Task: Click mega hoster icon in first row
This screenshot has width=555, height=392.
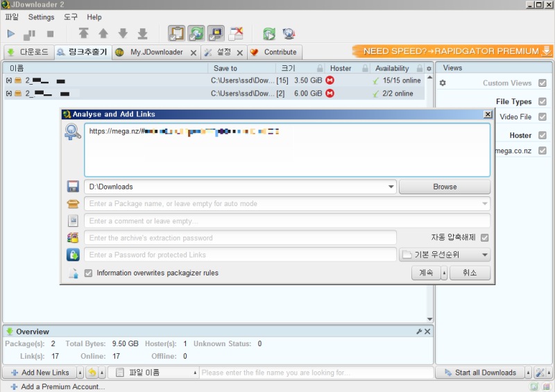Action: (x=330, y=80)
